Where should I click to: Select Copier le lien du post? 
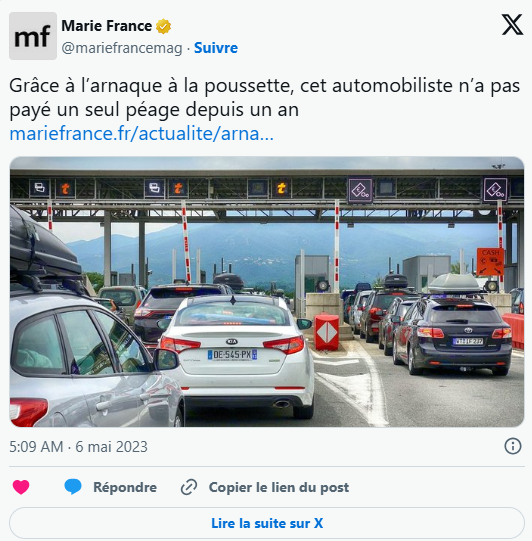(279, 487)
